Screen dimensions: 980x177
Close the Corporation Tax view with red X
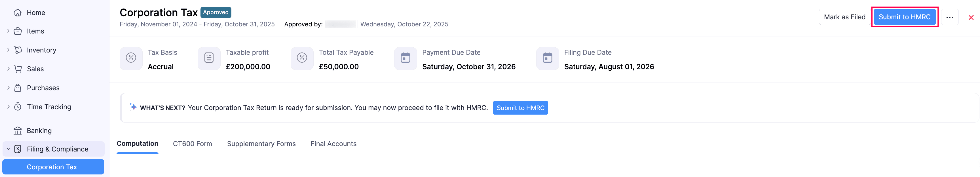click(x=971, y=18)
